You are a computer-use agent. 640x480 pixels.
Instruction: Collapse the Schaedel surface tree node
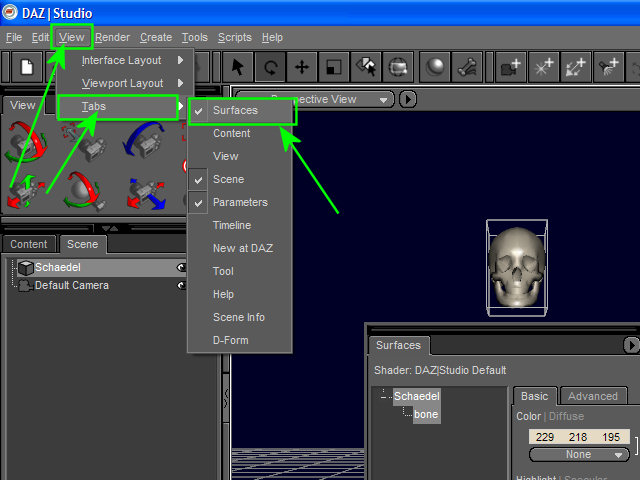(x=384, y=396)
